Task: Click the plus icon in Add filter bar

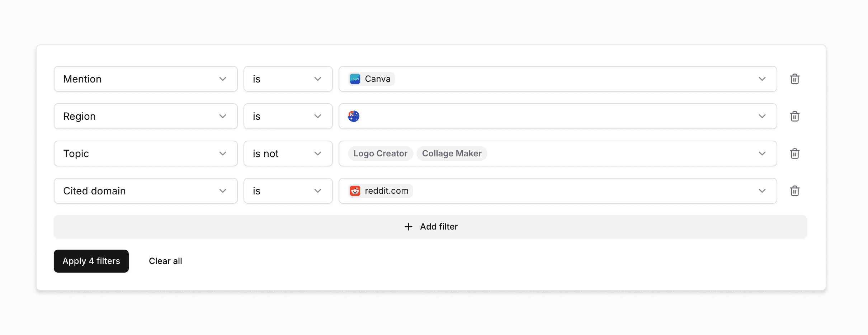Action: click(409, 226)
